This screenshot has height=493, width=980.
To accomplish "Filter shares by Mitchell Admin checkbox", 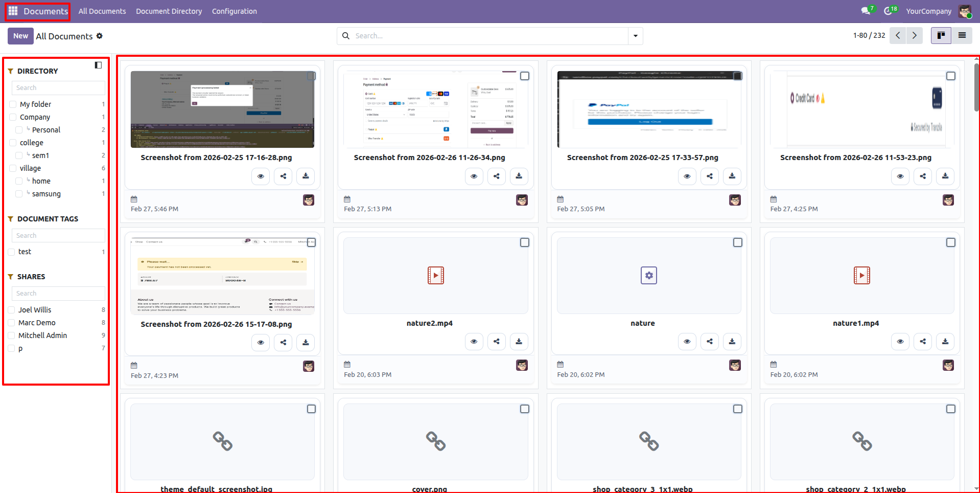I will click(11, 335).
